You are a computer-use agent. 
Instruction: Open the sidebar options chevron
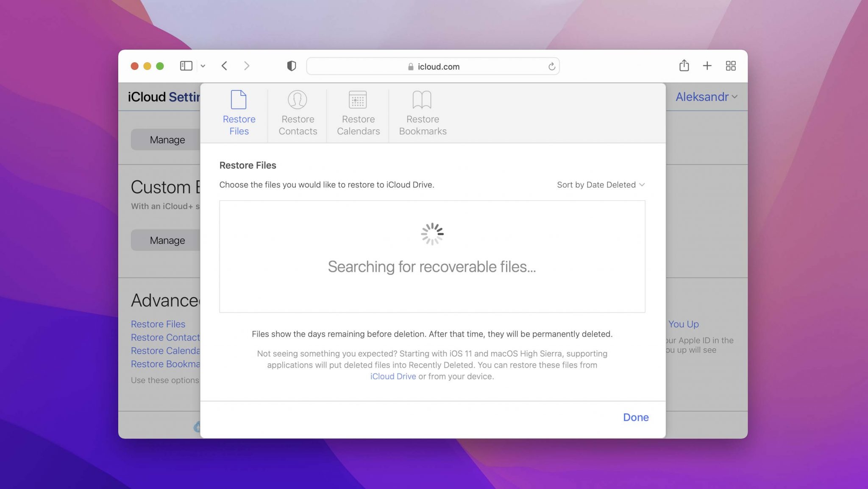tap(203, 66)
